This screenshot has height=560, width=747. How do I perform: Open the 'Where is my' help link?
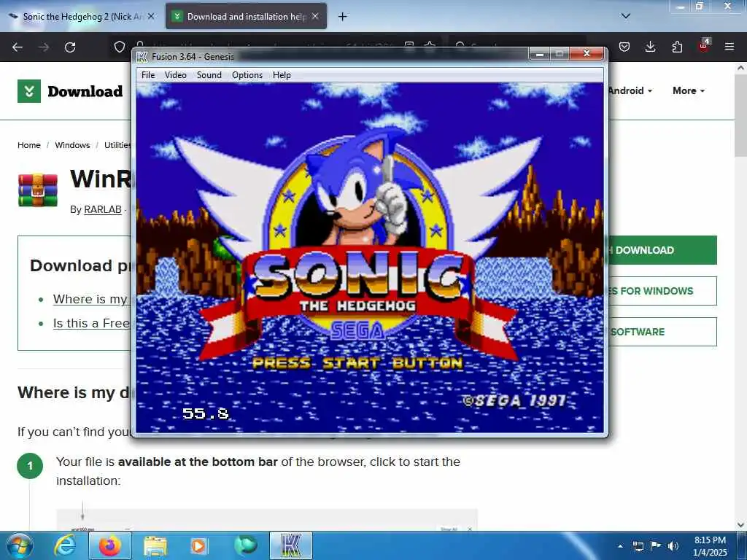click(90, 299)
